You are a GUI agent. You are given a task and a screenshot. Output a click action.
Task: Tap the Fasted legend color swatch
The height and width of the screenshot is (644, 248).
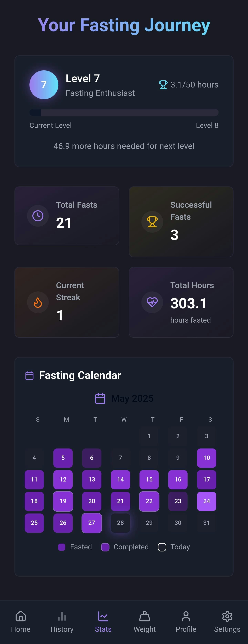pyautogui.click(x=61, y=547)
